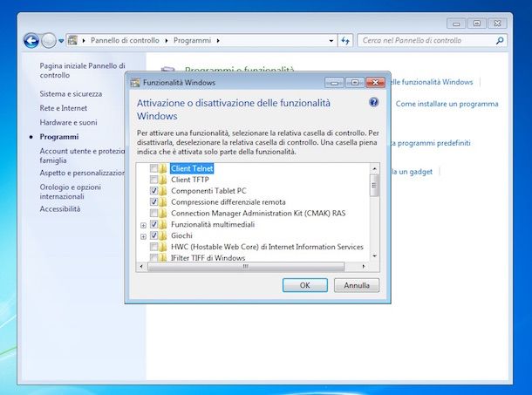Select the Programmi category in sidebar

[59, 136]
